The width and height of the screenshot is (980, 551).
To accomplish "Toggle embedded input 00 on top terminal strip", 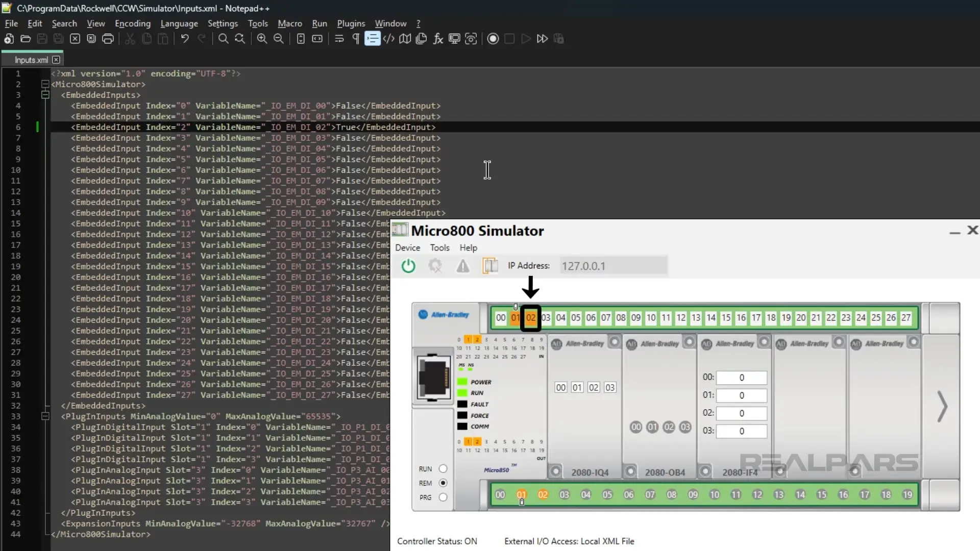I will click(x=501, y=318).
